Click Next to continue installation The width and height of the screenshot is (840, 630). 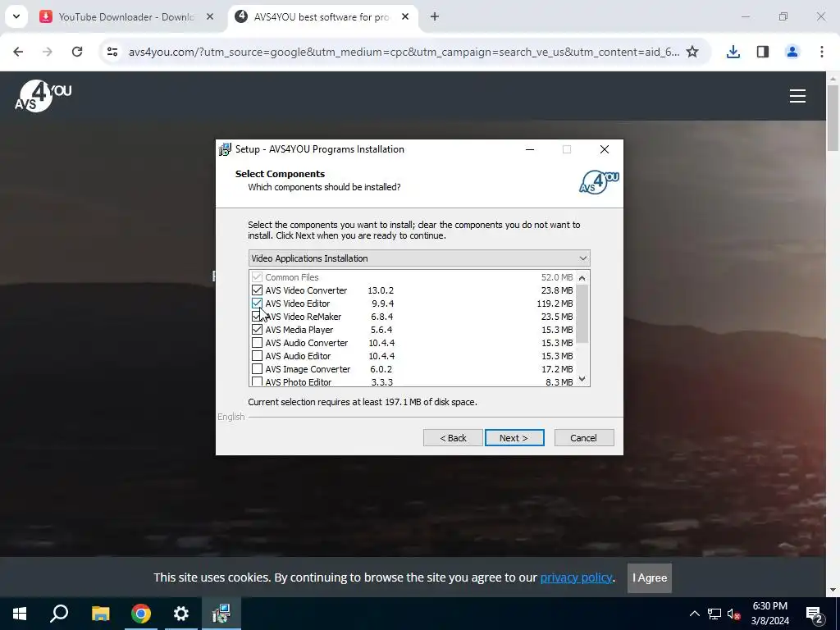(x=514, y=438)
